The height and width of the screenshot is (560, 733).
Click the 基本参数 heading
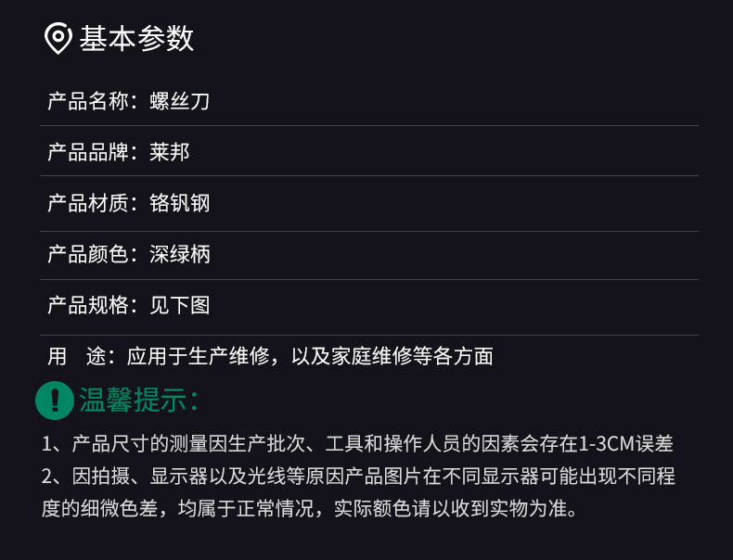[136, 39]
